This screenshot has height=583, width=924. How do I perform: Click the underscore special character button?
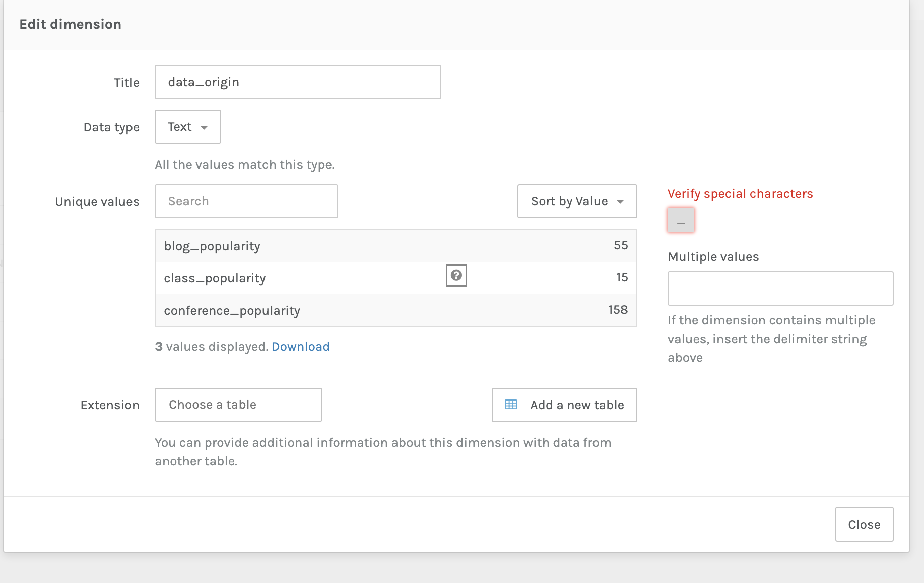681,221
